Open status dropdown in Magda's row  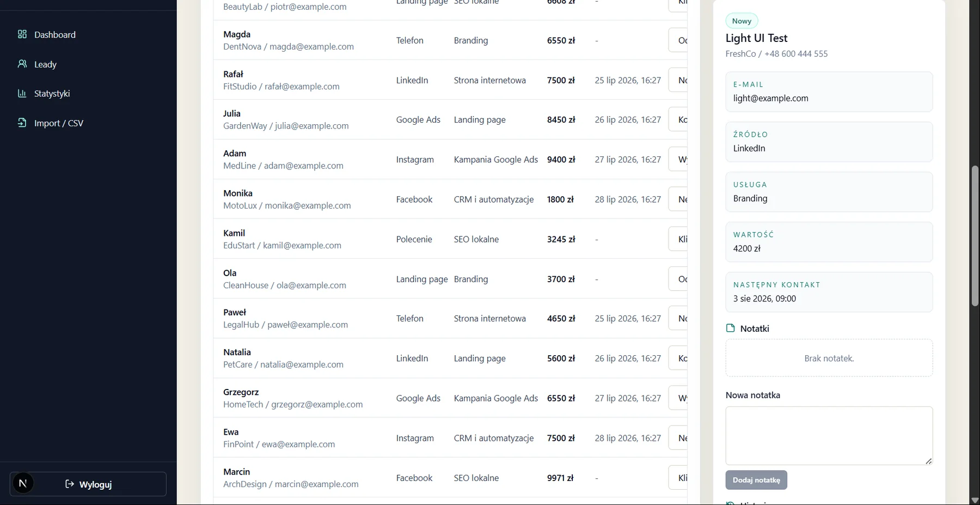click(678, 40)
